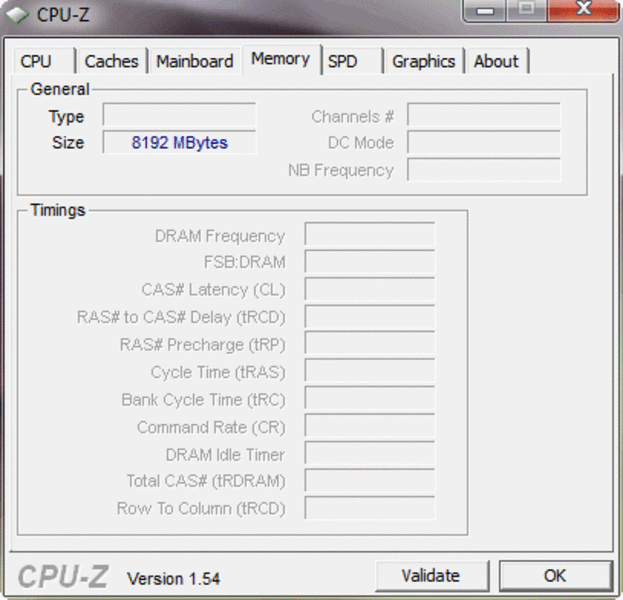The image size is (623, 600).
Task: Minimize the CPU-Z window
Action: point(485,10)
